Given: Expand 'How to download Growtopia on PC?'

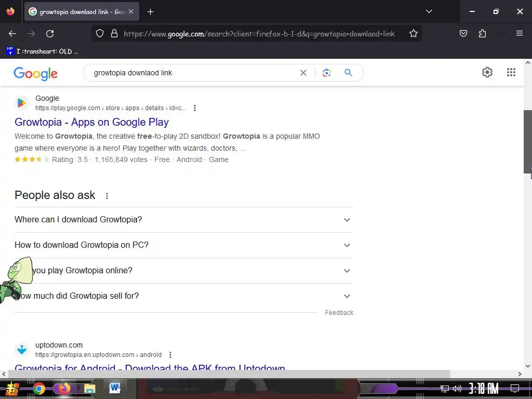Looking at the screenshot, I should 184,245.
